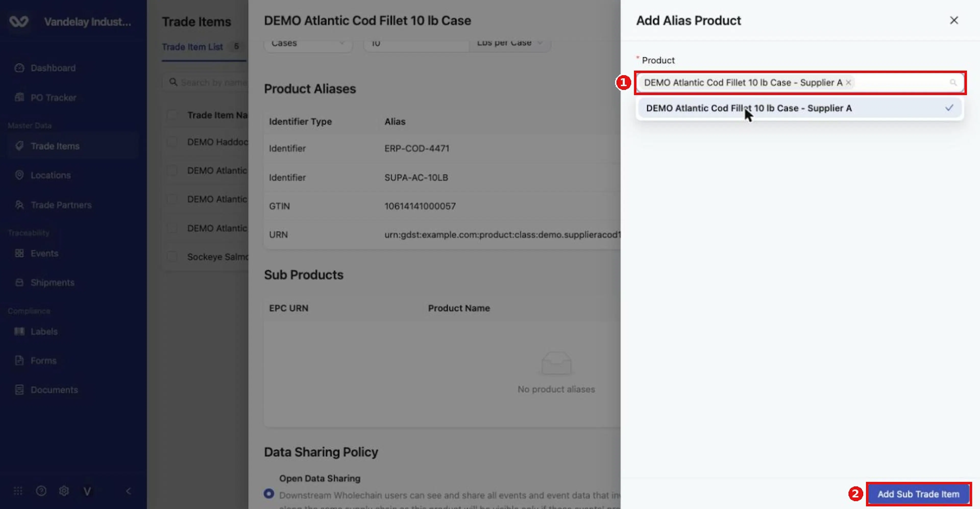Click the Wholechain logo icon
Screen dimensions: 980x509
pyautogui.click(x=19, y=21)
